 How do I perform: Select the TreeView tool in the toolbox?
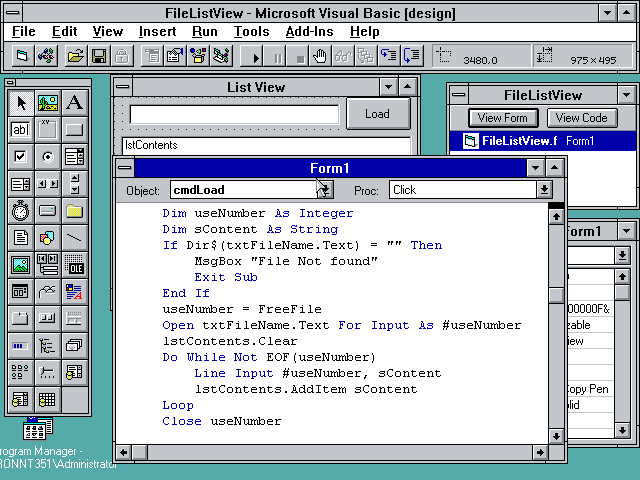point(48,345)
